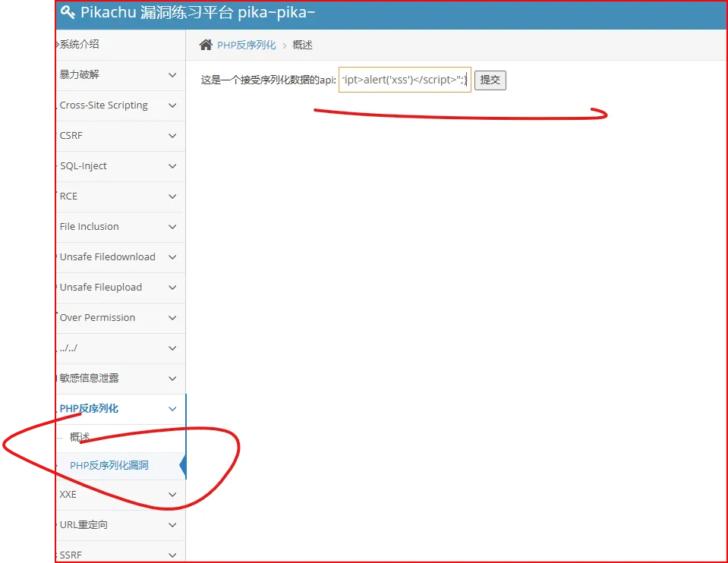Collapse the PHP反序列化 chevron
This screenshot has height=563, width=728.
(x=172, y=409)
